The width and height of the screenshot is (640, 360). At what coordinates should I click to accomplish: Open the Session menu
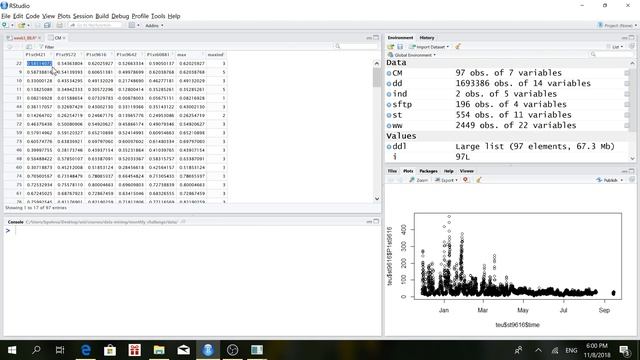(83, 16)
